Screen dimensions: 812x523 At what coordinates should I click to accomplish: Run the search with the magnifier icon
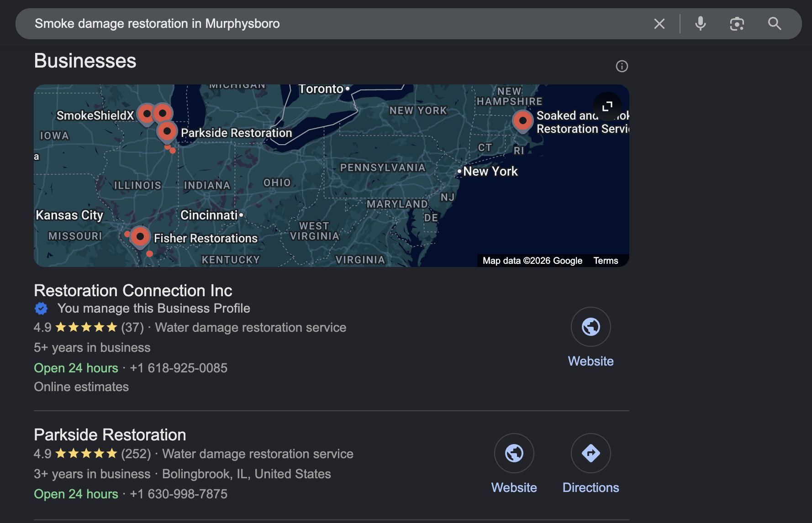775,24
